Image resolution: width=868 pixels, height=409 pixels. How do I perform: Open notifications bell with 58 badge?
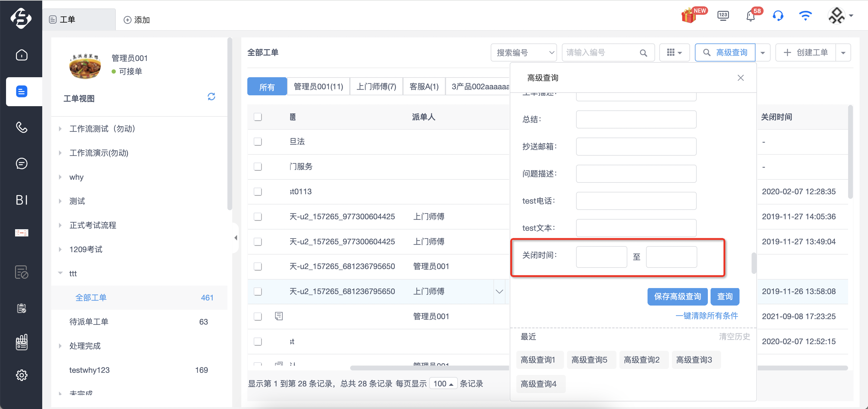point(750,16)
